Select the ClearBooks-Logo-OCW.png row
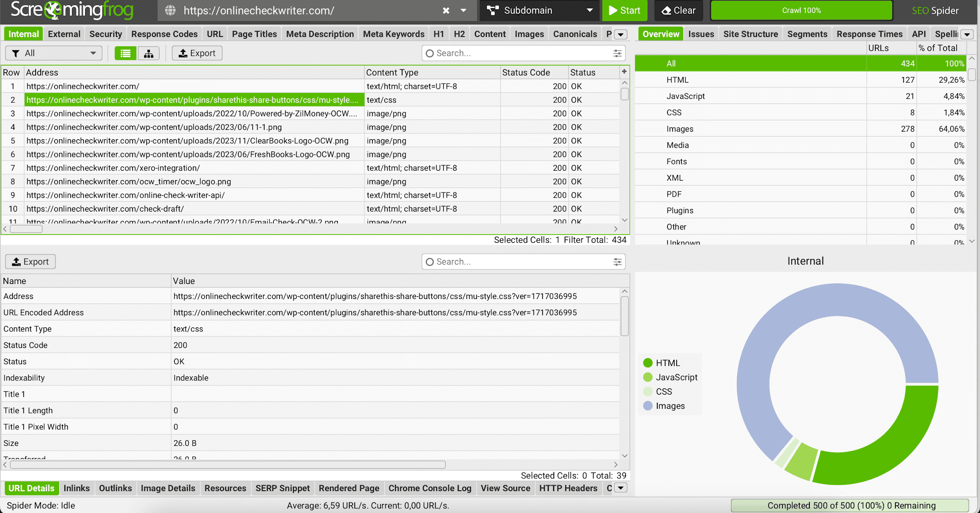Screen dimensions: 980x513 click(187, 140)
